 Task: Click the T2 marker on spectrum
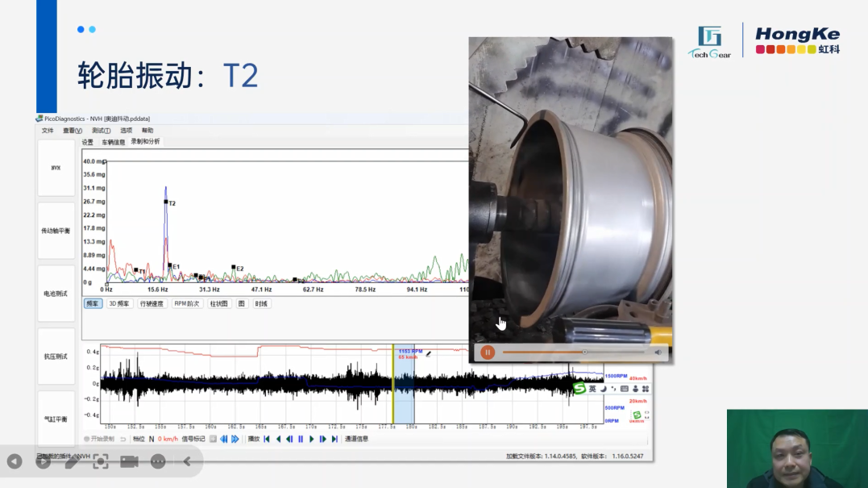coord(166,202)
